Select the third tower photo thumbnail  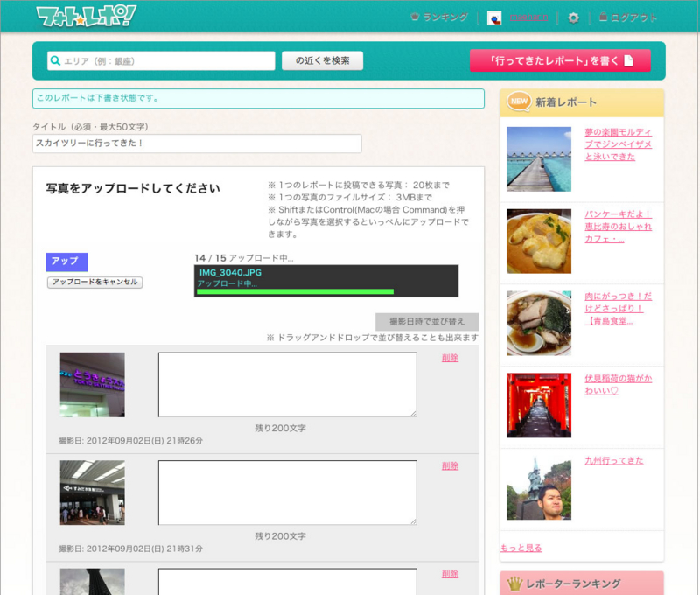click(x=93, y=582)
